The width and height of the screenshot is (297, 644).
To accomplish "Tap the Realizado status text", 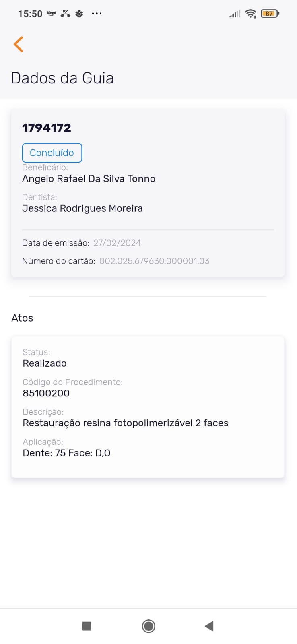I will click(45, 363).
